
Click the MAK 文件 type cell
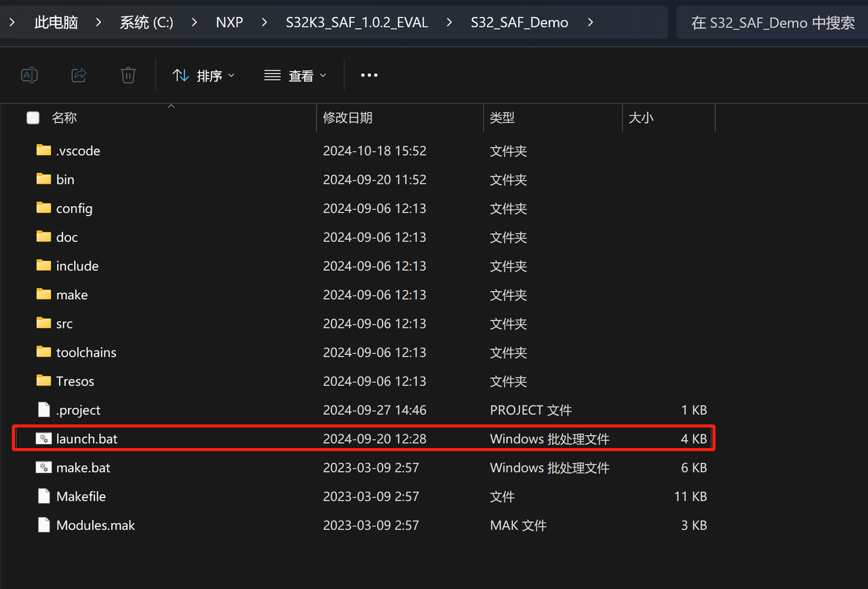pos(518,525)
